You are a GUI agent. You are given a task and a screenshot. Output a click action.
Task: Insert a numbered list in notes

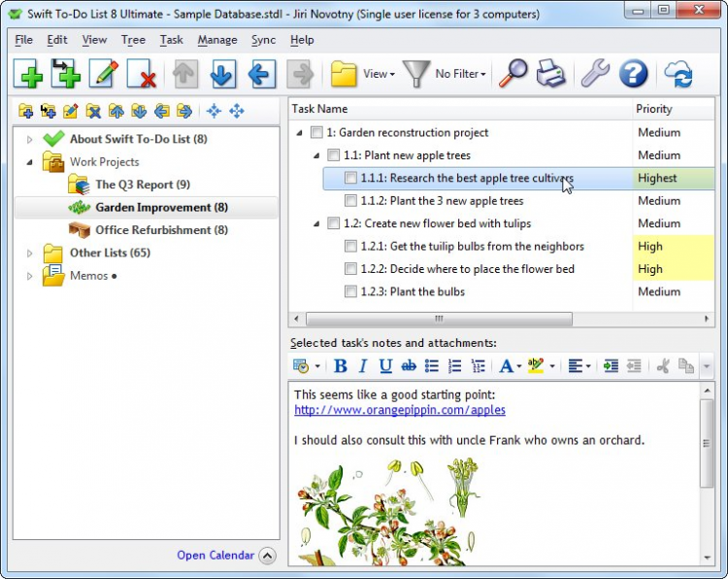tap(455, 366)
